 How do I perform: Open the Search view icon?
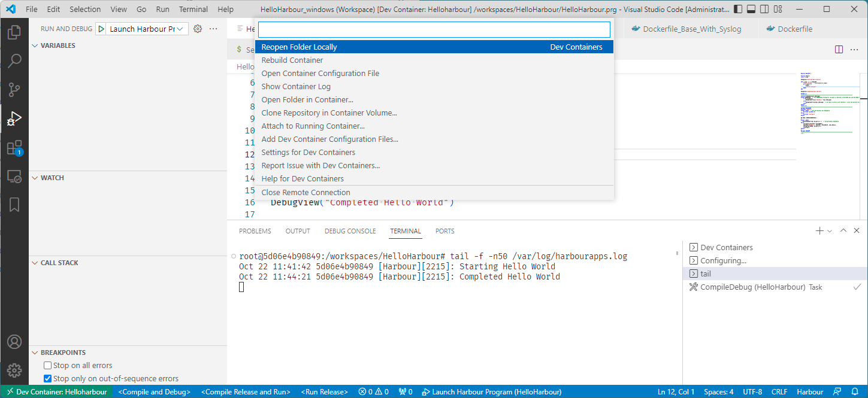(14, 61)
